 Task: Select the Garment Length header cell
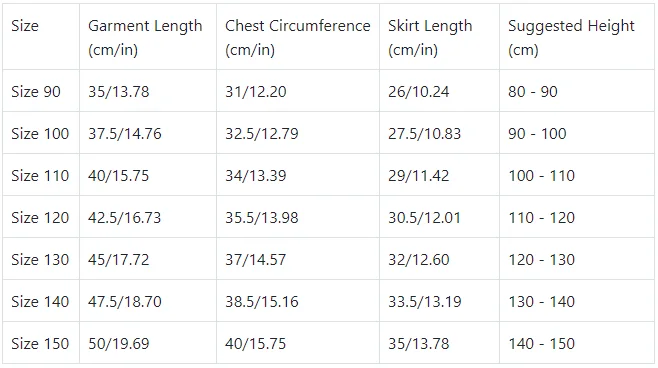[x=148, y=37]
